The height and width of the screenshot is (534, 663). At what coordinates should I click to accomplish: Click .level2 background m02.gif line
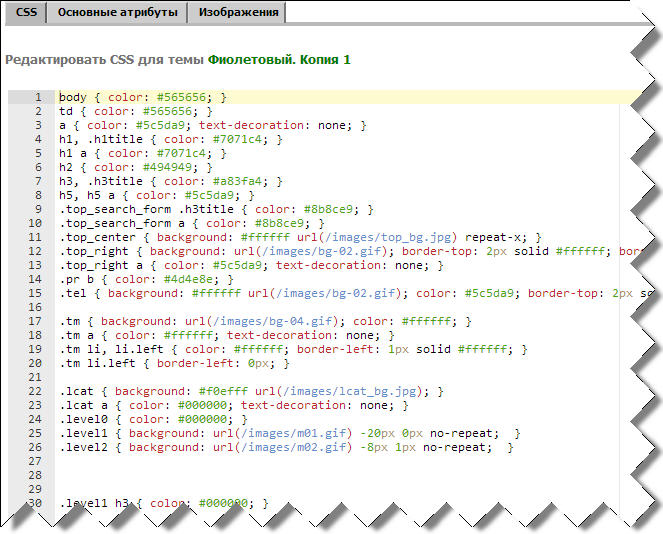pyautogui.click(x=286, y=446)
